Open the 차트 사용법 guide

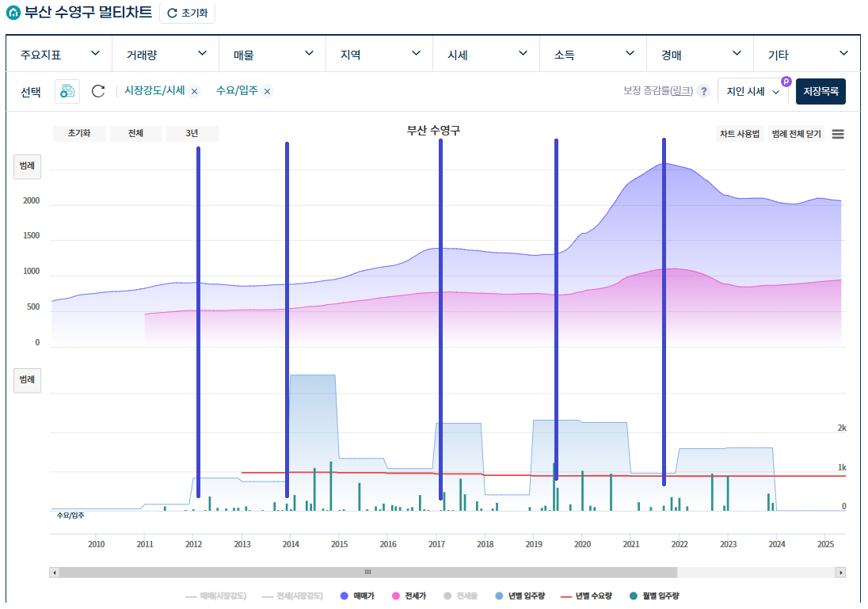tap(740, 134)
